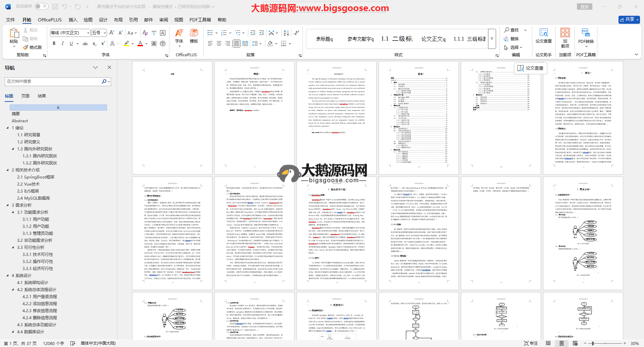Click the zoom slider in status bar
644x347 pixels.
[593, 343]
